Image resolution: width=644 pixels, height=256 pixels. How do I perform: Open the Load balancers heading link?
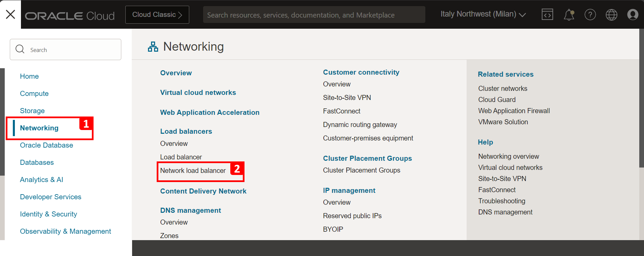186,131
